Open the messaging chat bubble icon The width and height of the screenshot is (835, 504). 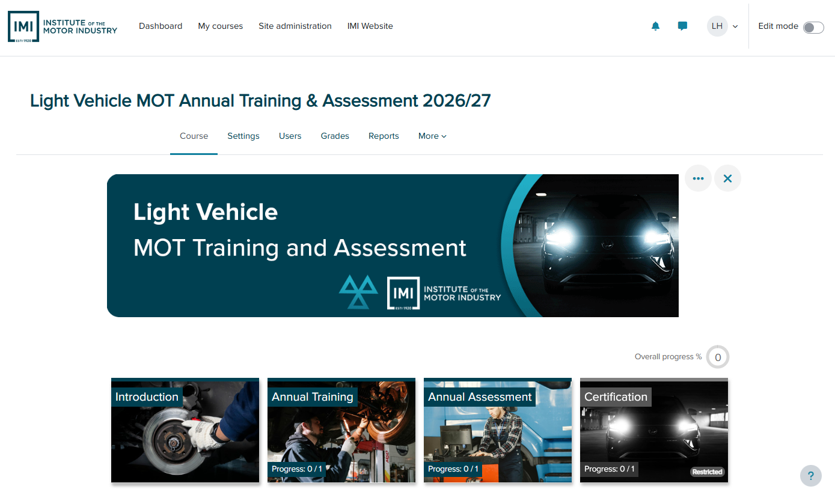tap(682, 26)
